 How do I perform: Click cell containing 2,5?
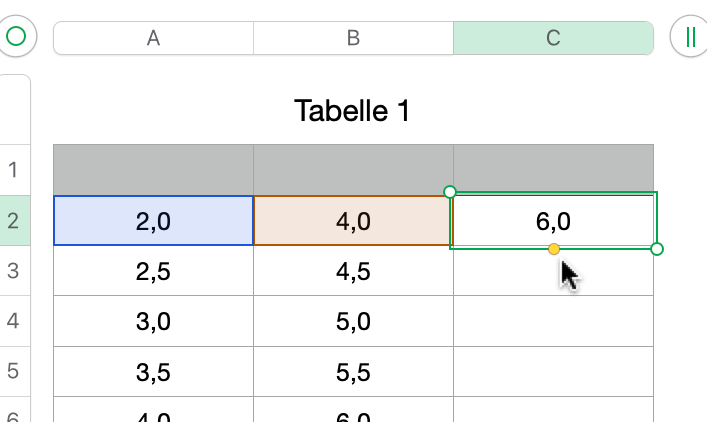(x=153, y=271)
